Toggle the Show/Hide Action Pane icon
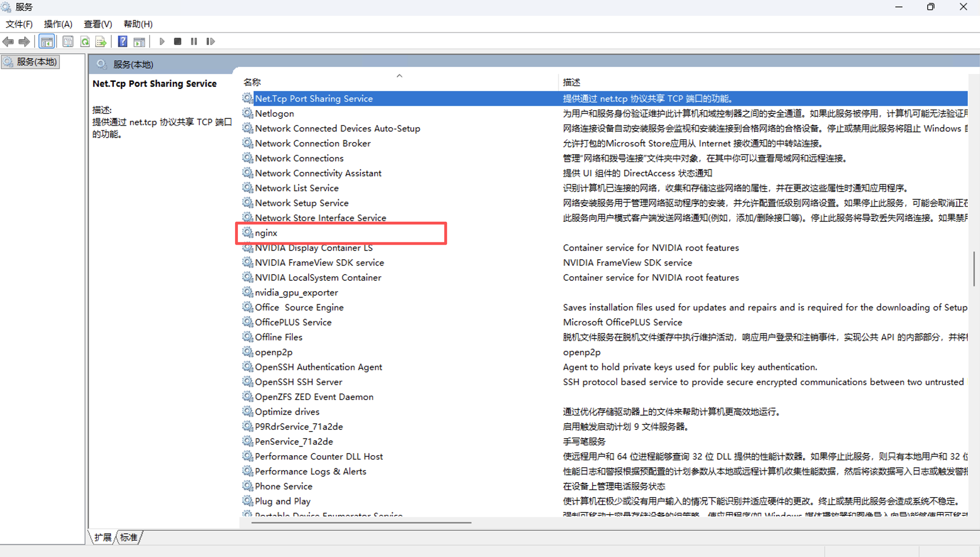This screenshot has height=557, width=980. click(139, 41)
